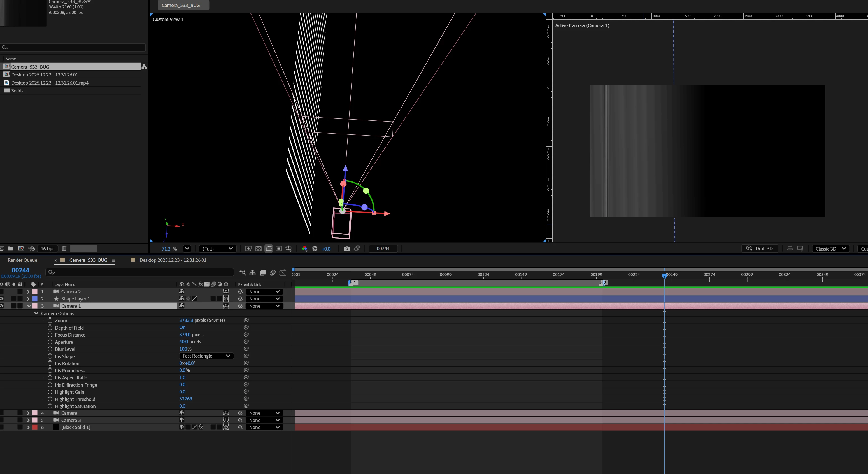Enable Motion Blur for timeline layers
The image size is (868, 474).
coord(273,272)
